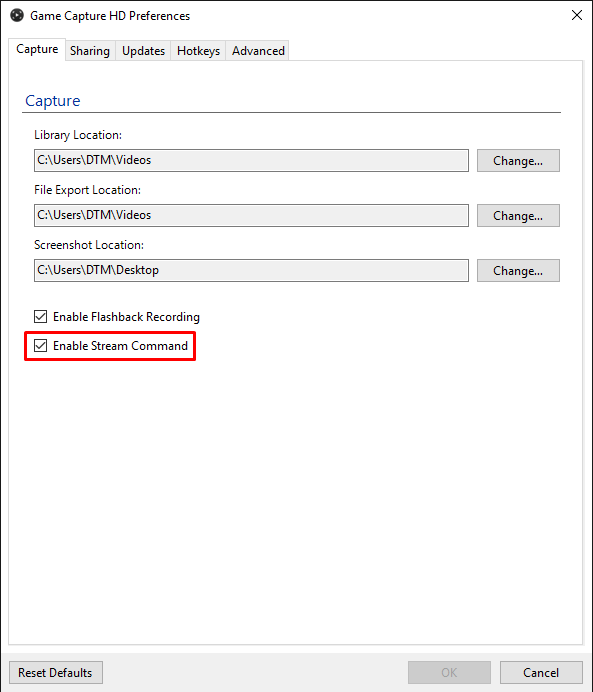Click the greyed-out OK button

[x=449, y=673]
